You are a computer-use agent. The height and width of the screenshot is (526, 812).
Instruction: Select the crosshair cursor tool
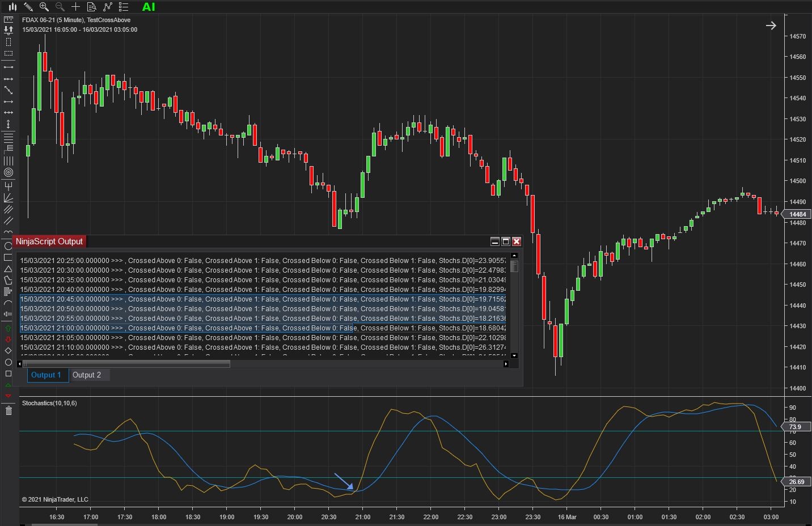point(75,7)
